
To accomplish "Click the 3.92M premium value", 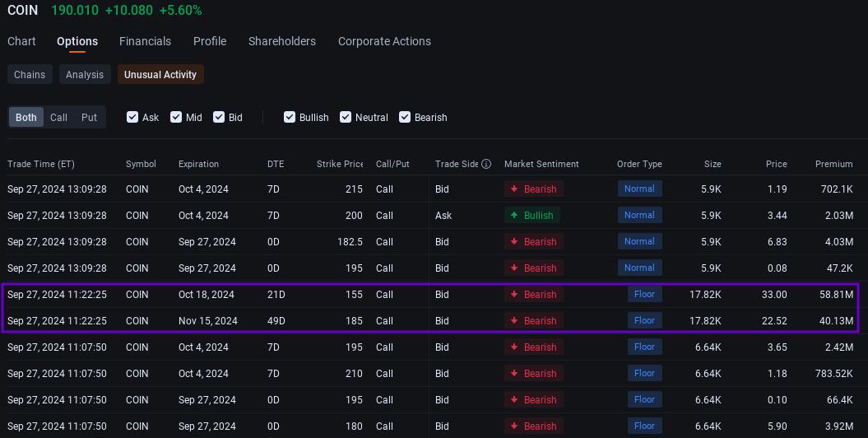I will (839, 426).
